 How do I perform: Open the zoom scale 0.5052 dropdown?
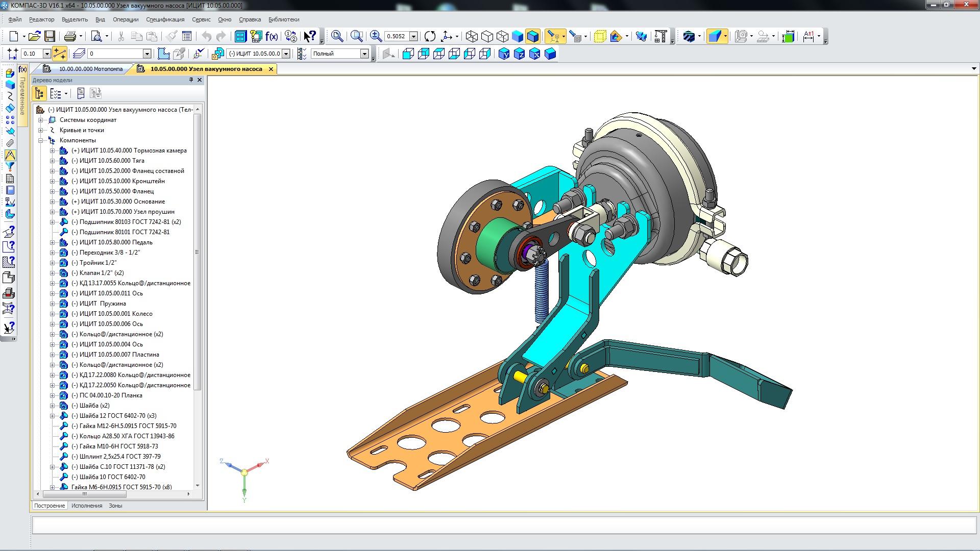[414, 36]
